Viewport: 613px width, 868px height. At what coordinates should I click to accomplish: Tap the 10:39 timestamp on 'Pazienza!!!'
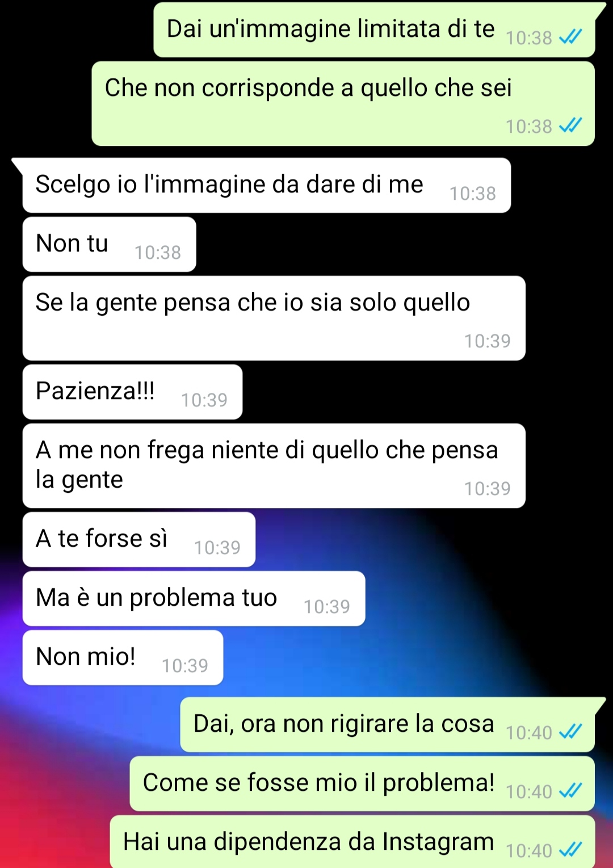204,400
